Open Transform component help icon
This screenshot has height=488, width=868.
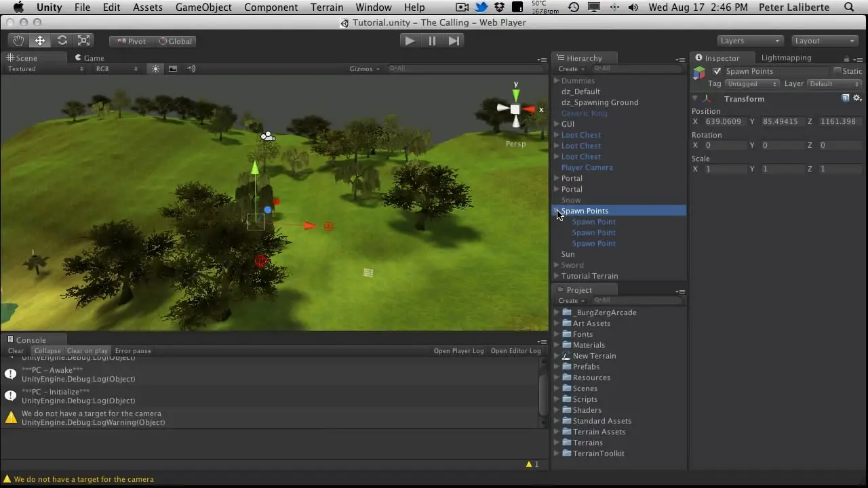point(846,98)
